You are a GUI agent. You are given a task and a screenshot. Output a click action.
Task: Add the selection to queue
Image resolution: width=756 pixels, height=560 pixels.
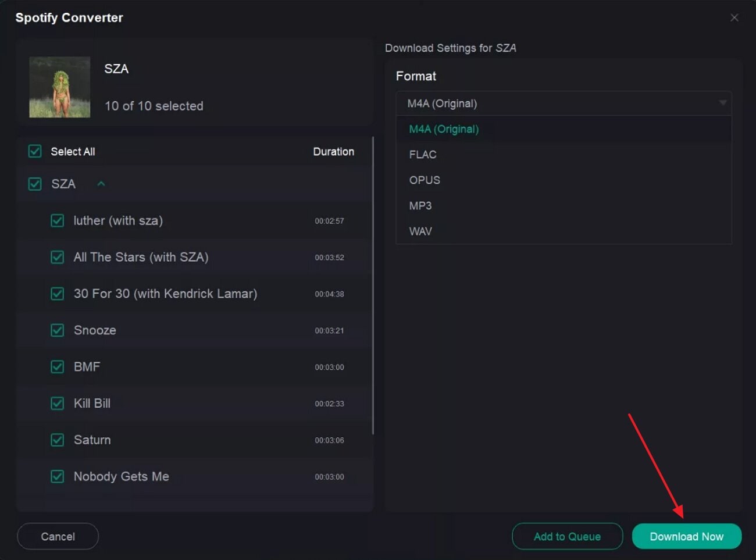click(567, 536)
